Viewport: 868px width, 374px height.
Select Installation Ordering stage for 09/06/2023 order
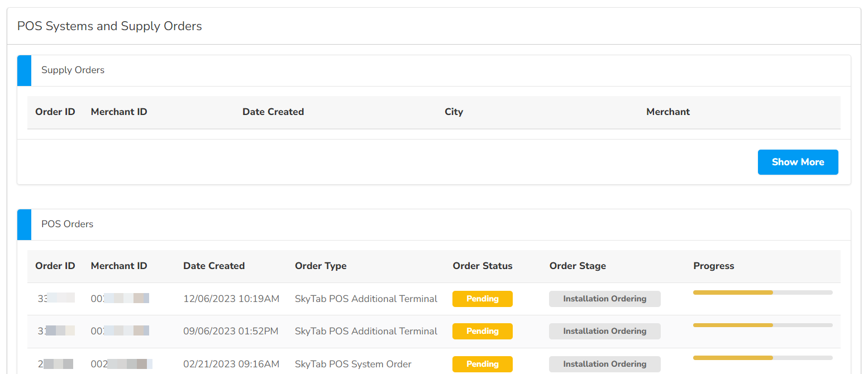604,331
